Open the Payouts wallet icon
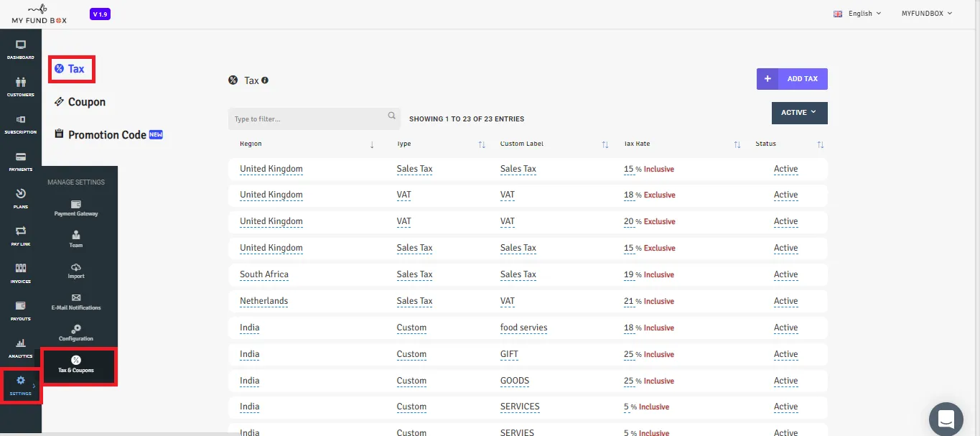The width and height of the screenshot is (980, 436). coord(21,305)
